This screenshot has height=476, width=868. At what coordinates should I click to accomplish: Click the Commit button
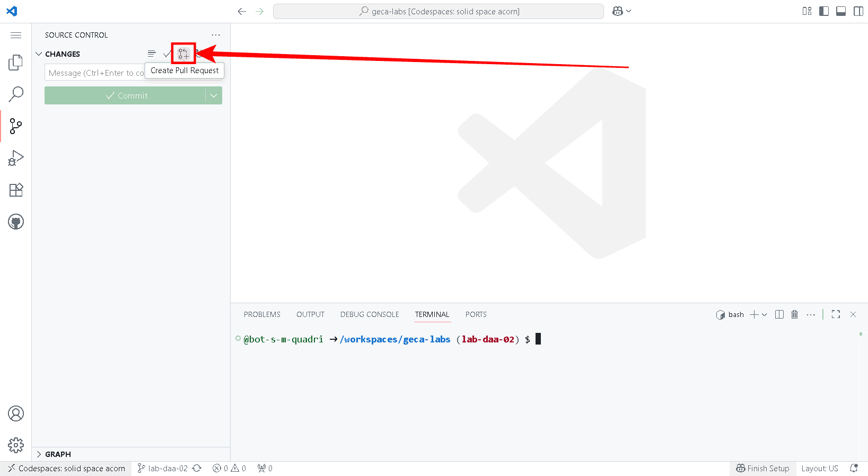125,95
